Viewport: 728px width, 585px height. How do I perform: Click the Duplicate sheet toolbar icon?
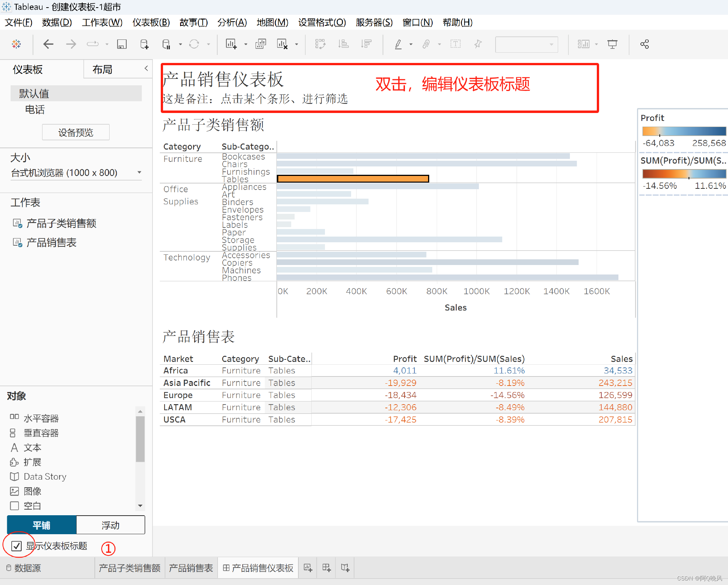click(x=261, y=44)
